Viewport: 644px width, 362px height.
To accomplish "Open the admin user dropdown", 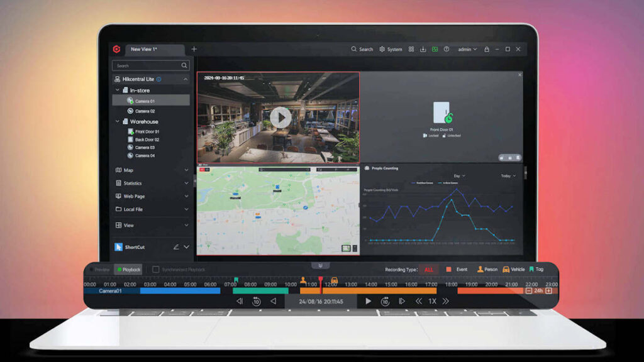I will click(x=467, y=49).
